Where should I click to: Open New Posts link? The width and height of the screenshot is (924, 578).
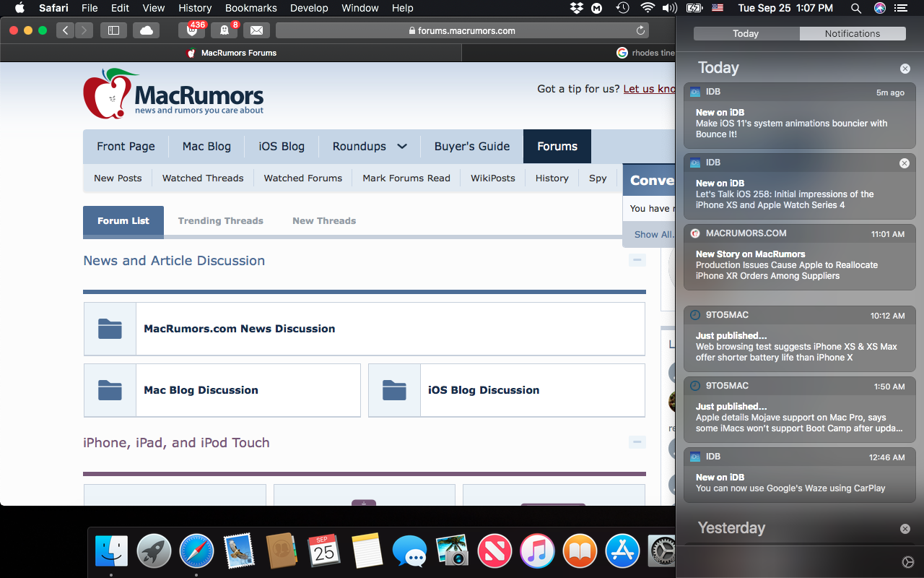[118, 178]
